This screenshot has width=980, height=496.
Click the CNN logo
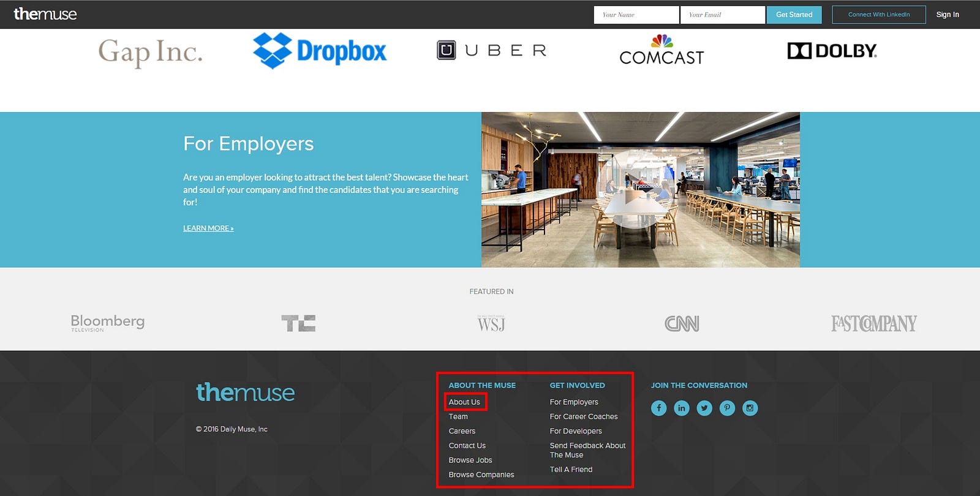tap(682, 323)
